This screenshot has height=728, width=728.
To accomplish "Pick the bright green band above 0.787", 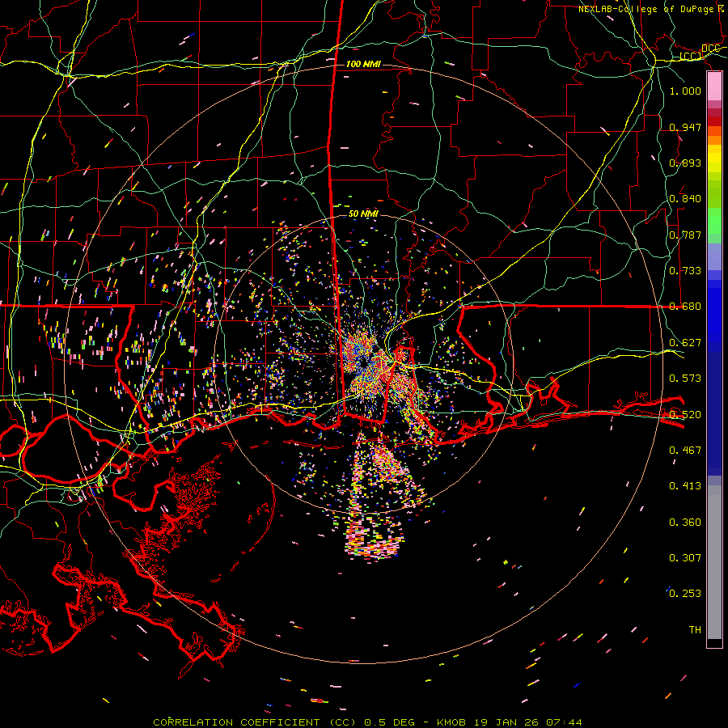I will [x=714, y=220].
